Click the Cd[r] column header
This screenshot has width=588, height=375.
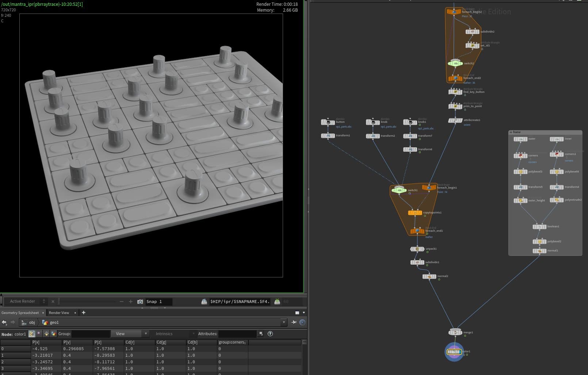click(x=130, y=342)
